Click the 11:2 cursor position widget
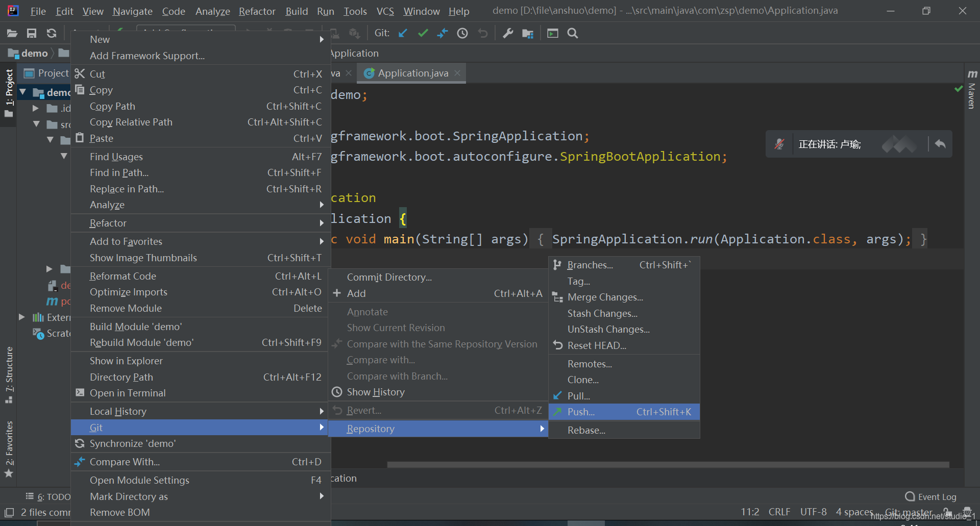Screen dimensions: 980x526 tap(750, 512)
